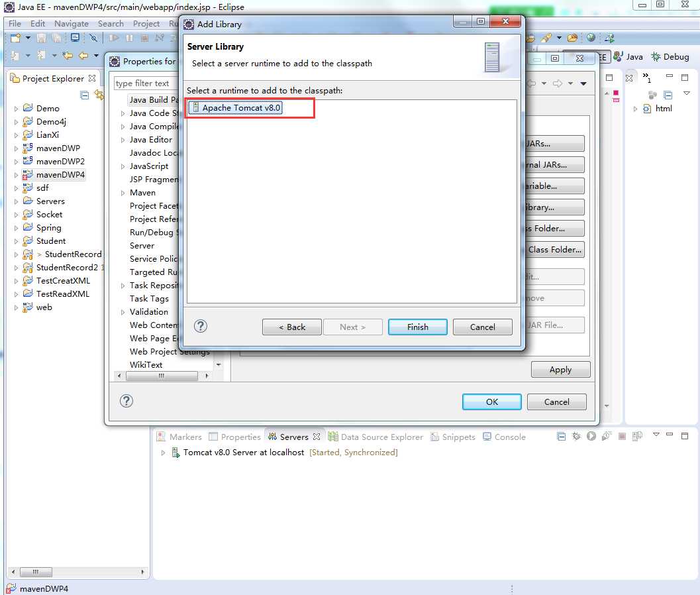
Task: Expand Tomcat v8.0 Server at localhost
Action: point(163,453)
